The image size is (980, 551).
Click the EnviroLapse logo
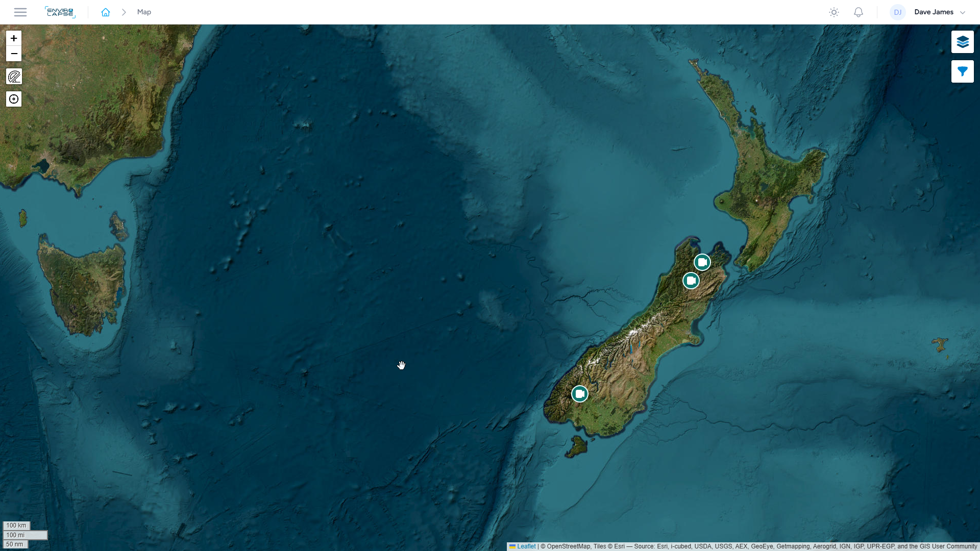[60, 12]
